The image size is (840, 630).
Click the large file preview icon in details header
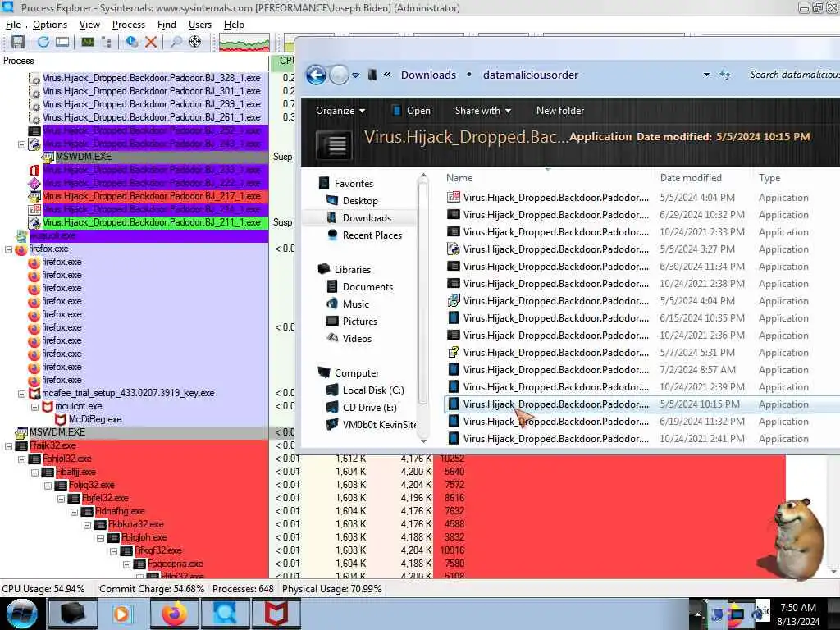tap(335, 144)
